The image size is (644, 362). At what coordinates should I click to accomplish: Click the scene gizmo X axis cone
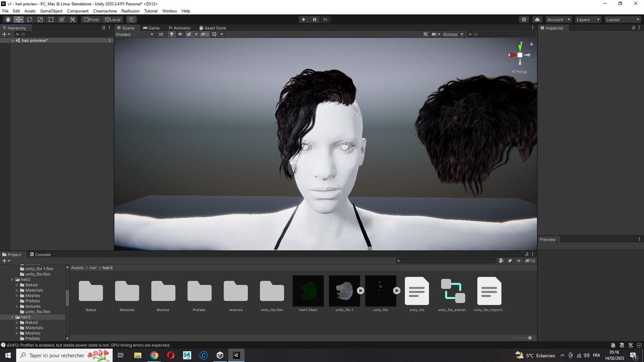[513, 55]
